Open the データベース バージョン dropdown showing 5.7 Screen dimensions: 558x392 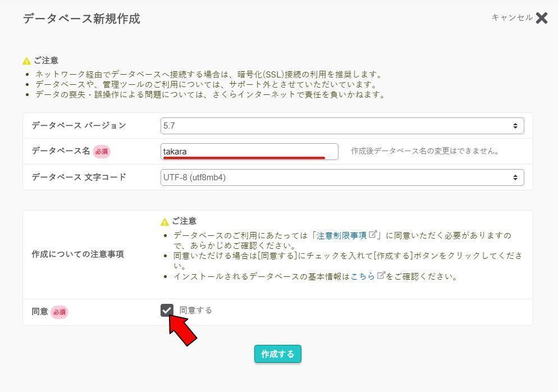click(x=342, y=126)
